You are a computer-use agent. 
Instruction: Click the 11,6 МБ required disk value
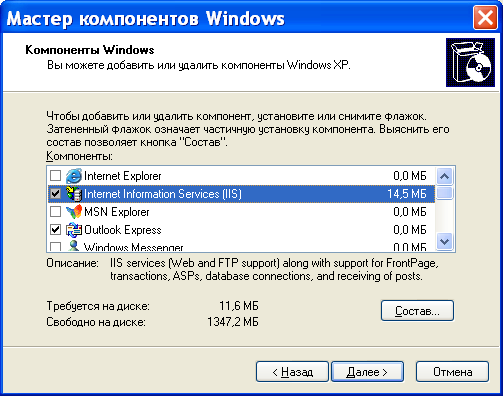coord(239,306)
